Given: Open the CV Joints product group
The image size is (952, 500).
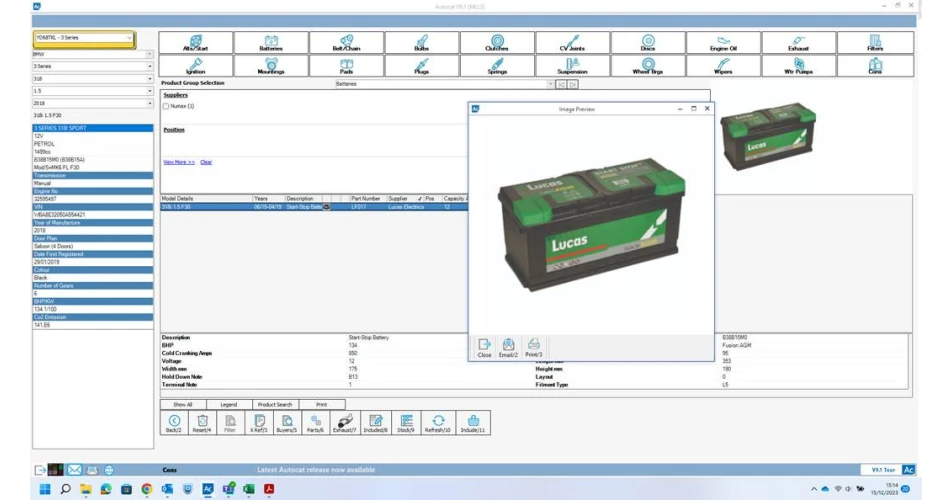Looking at the screenshot, I should point(572,43).
